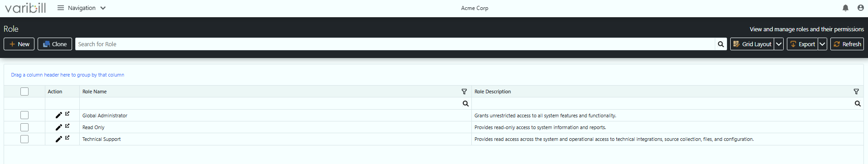Click the varibill logo
Viewport: 868px width, 164px height.
click(x=25, y=8)
